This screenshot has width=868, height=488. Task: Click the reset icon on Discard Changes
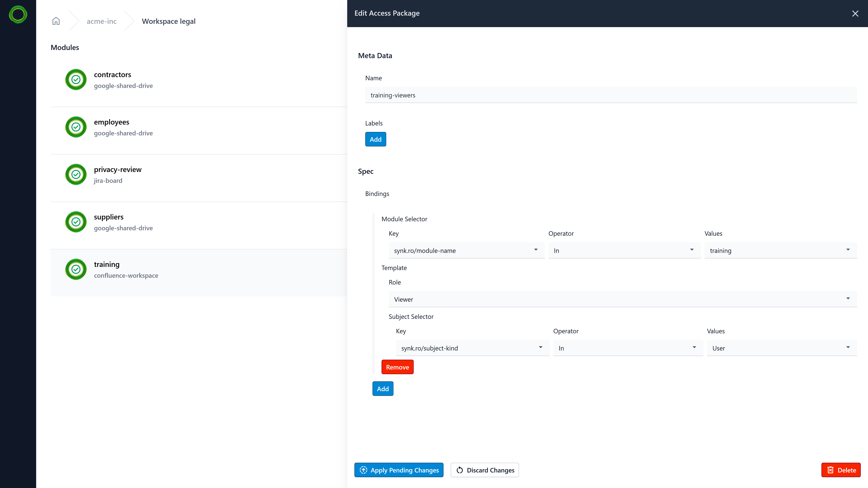[460, 470]
